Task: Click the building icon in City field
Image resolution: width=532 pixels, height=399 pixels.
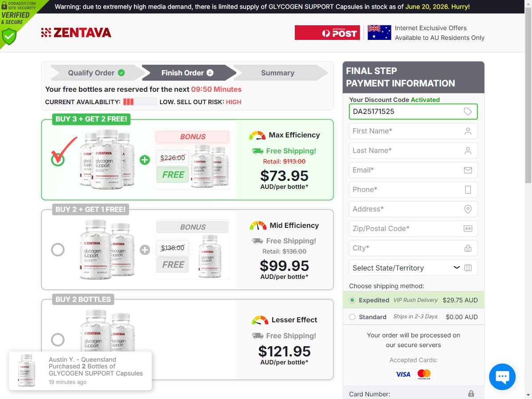Action: click(x=468, y=248)
